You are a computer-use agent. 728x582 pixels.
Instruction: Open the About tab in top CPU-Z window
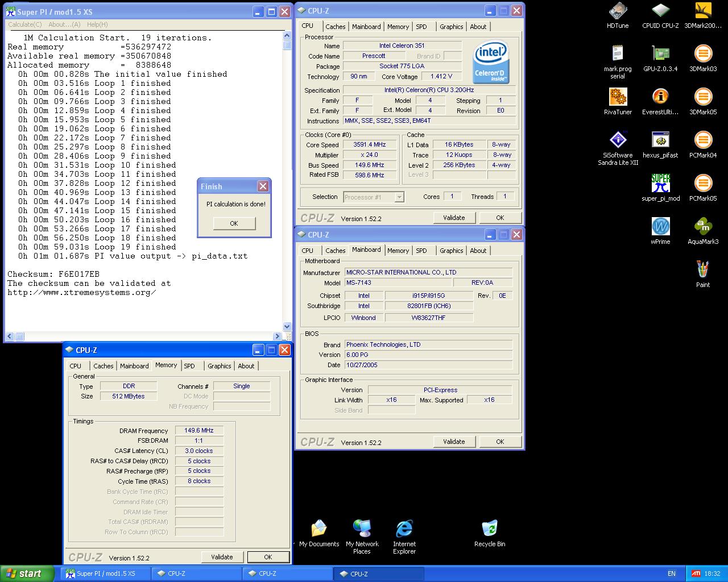coord(478,27)
